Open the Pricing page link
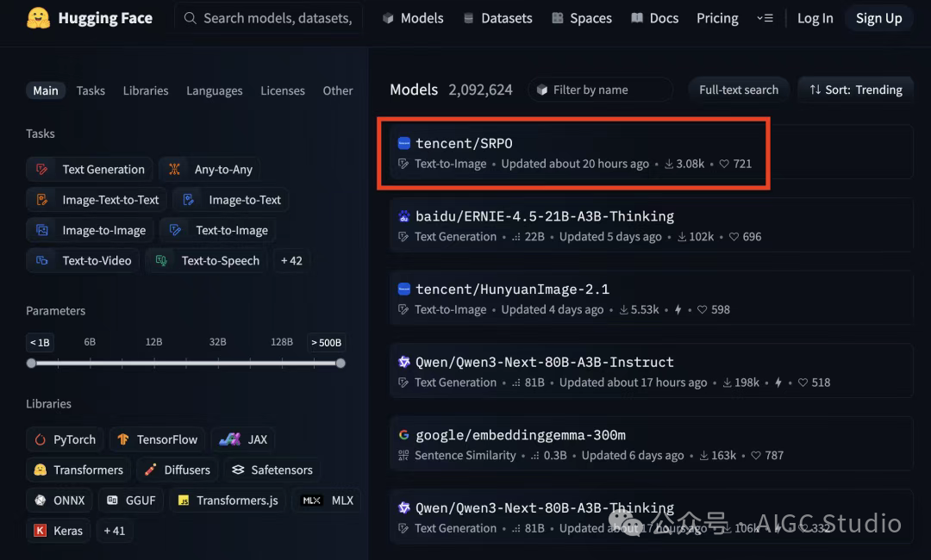 coord(717,18)
